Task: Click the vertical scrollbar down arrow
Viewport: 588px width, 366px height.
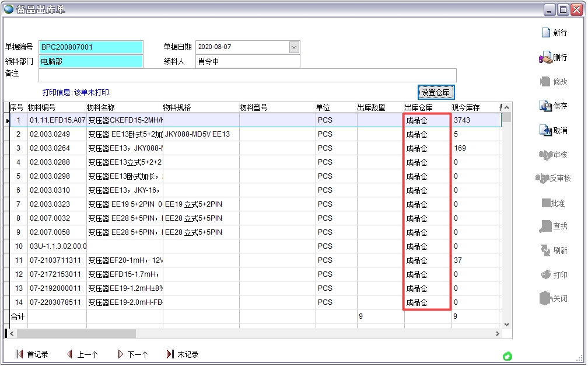Action: 506,325
